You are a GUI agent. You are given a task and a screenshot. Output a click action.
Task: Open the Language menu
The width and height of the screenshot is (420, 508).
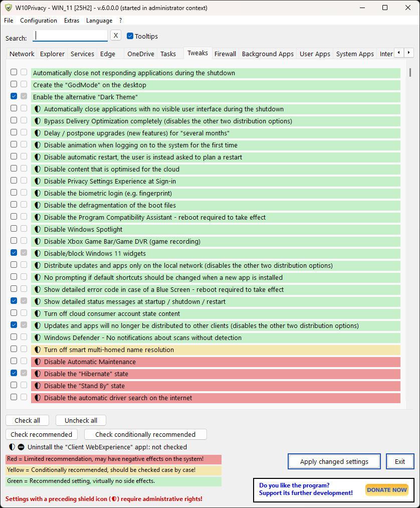(x=99, y=21)
